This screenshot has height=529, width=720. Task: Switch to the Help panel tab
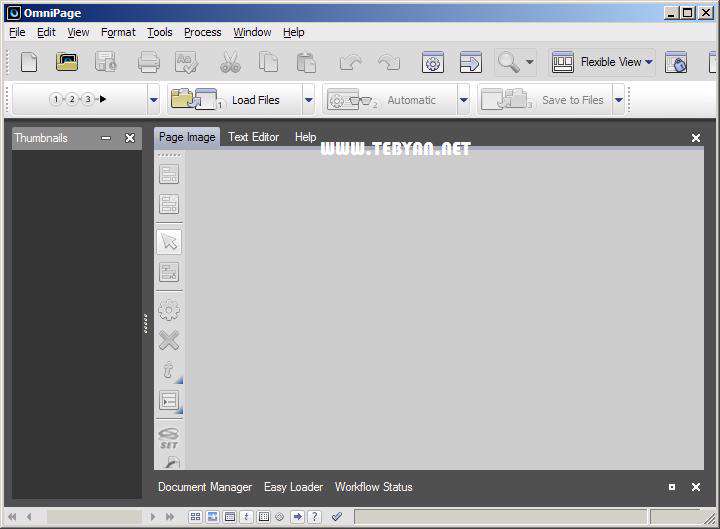305,137
